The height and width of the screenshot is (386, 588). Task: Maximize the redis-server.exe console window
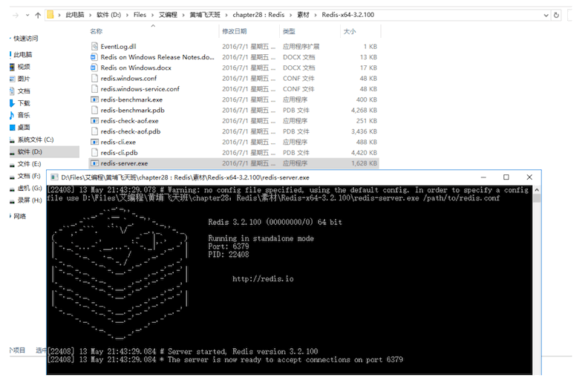(x=506, y=177)
